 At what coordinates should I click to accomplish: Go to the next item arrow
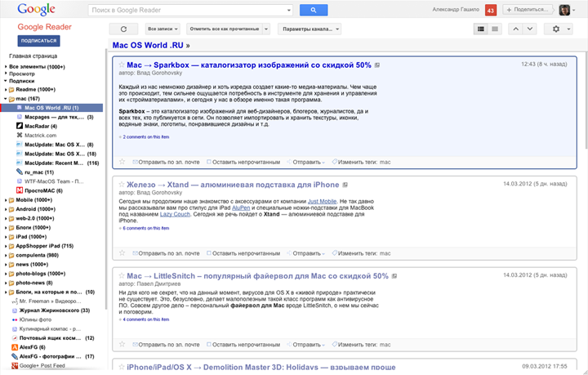click(x=529, y=29)
